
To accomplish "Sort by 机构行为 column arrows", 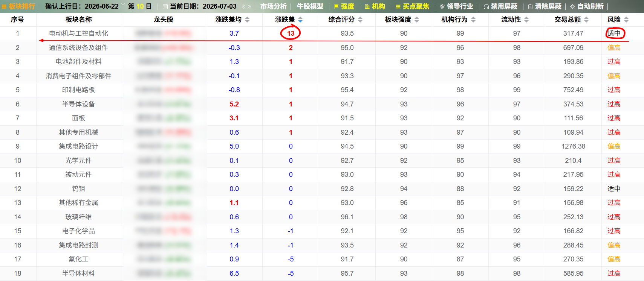I will pos(473,20).
